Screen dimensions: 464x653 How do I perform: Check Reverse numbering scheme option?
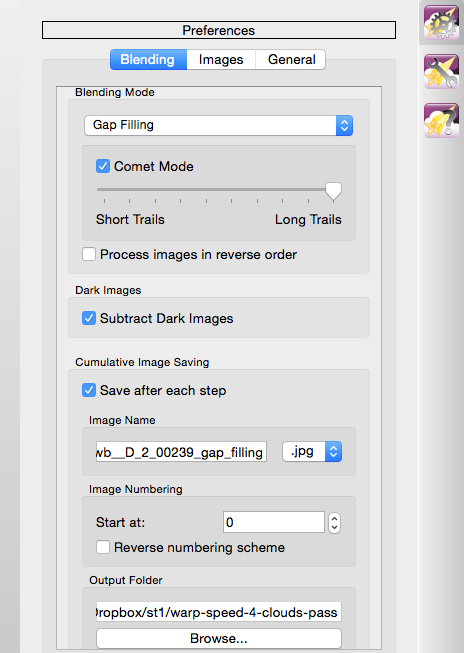point(103,547)
